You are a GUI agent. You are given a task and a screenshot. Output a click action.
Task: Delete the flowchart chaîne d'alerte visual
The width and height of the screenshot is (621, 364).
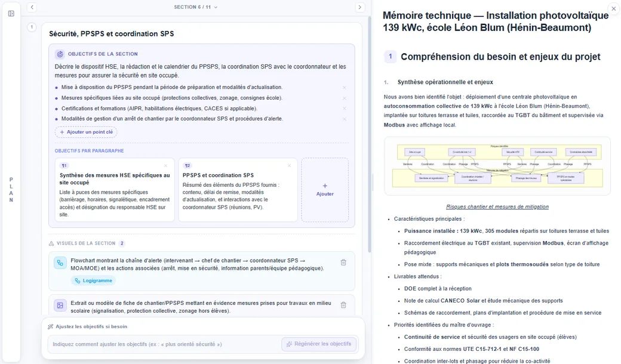(x=343, y=263)
